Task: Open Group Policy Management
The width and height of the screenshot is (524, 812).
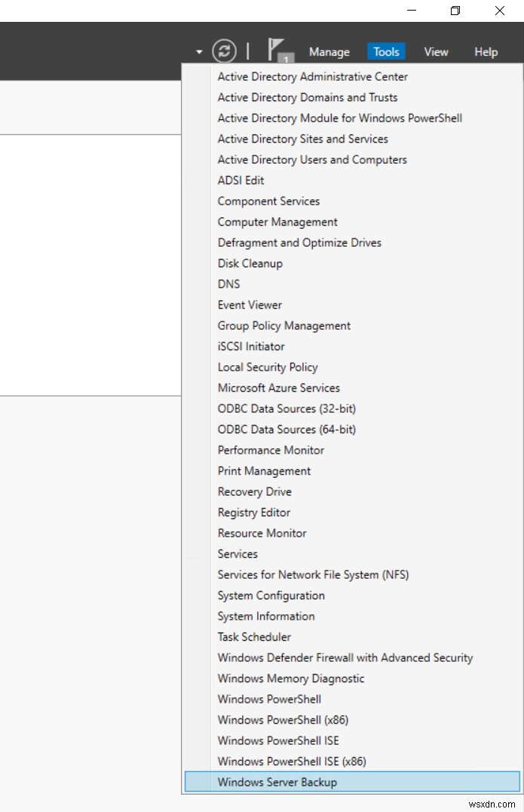Action: point(283,325)
